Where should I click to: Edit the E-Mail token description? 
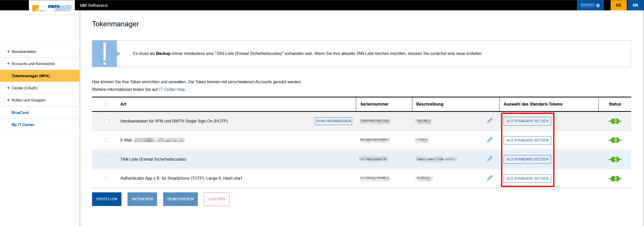[x=489, y=140]
